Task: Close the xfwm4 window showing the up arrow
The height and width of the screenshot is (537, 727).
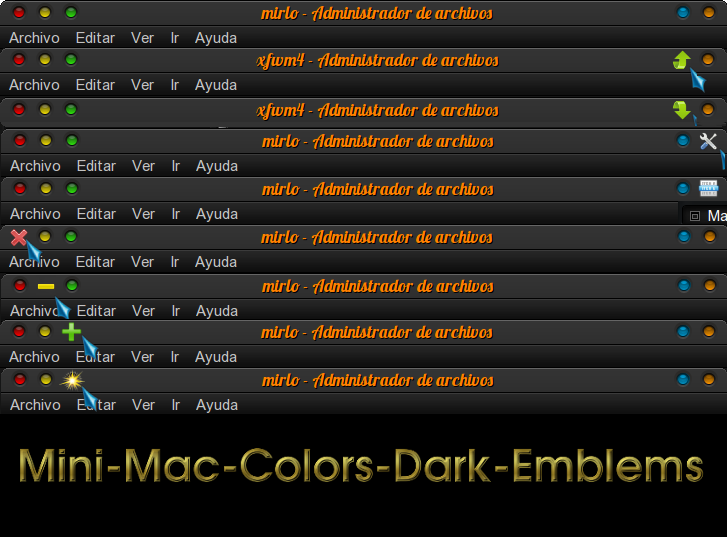Action: [19, 59]
